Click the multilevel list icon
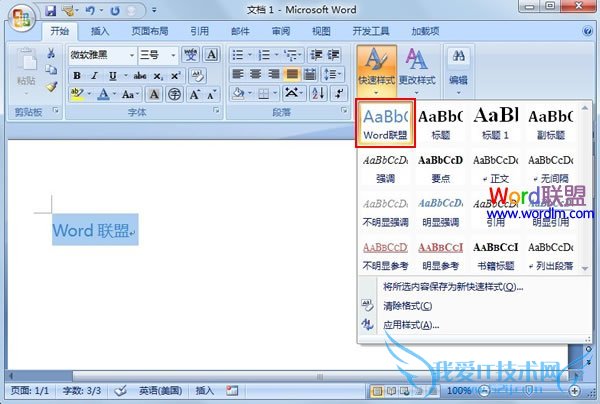This screenshot has height=404, width=600. (292, 55)
